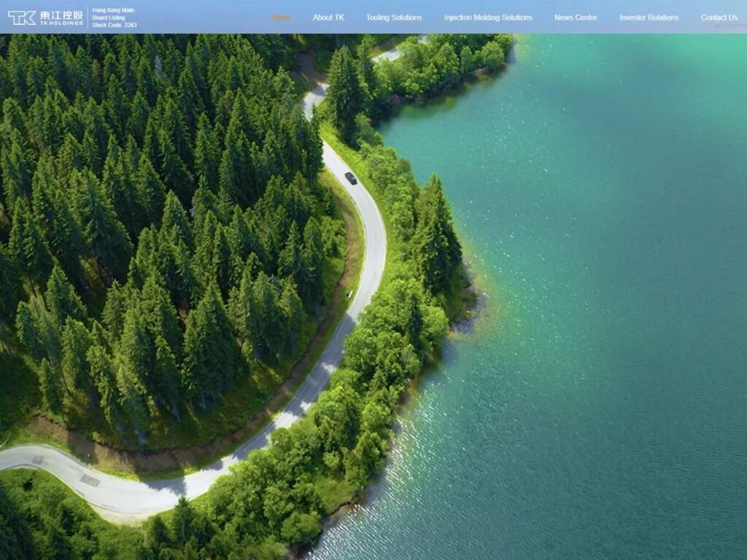Expand the News Center menu
This screenshot has width=747, height=560.
pos(576,17)
